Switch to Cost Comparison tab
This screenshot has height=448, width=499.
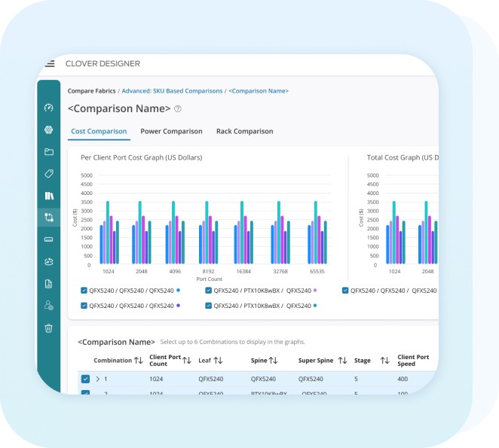(x=99, y=131)
